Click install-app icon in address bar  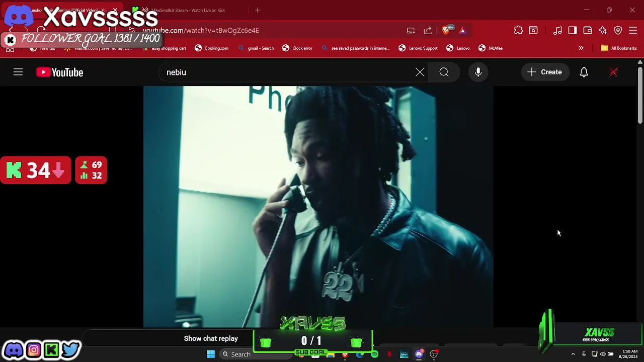[x=411, y=31]
